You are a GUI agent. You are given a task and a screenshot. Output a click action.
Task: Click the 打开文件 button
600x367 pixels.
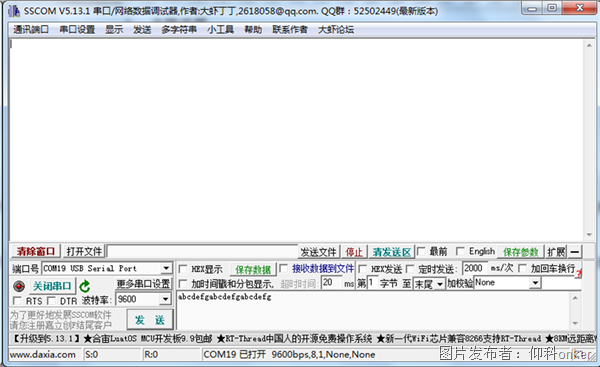84,251
